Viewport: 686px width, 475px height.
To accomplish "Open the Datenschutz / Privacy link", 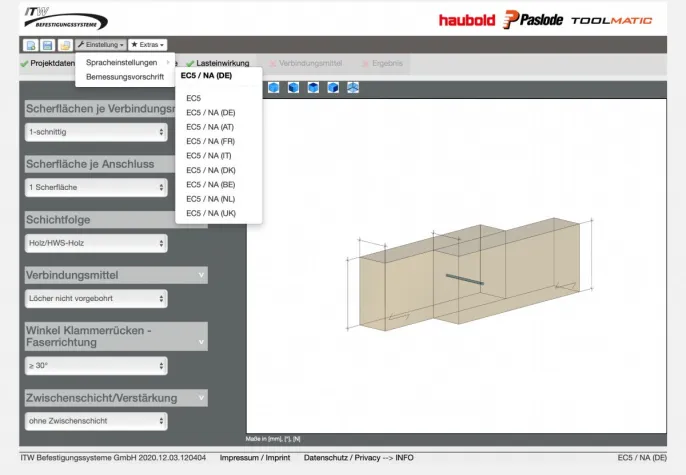I will click(x=342, y=457).
